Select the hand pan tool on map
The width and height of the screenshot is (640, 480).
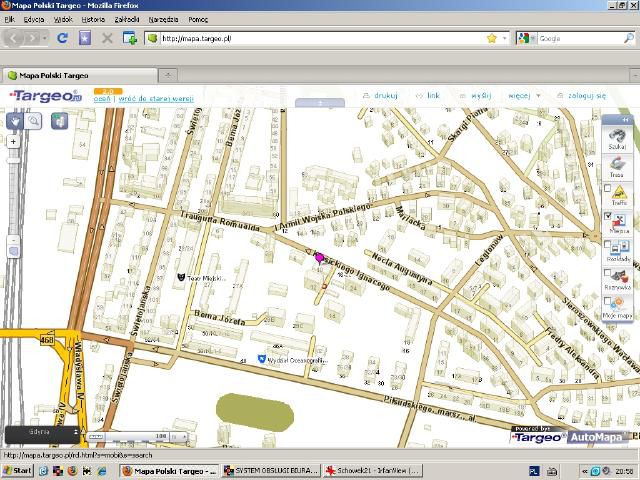point(15,121)
